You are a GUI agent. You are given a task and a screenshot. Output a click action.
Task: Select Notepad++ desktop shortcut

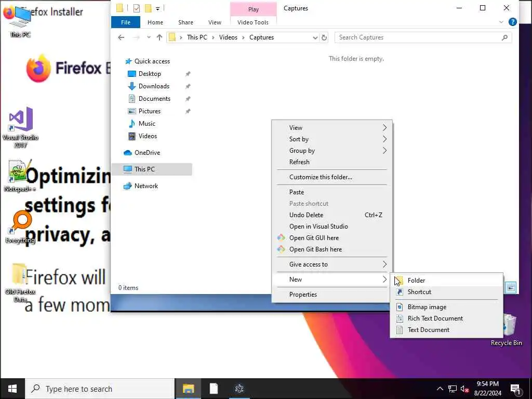(x=20, y=176)
